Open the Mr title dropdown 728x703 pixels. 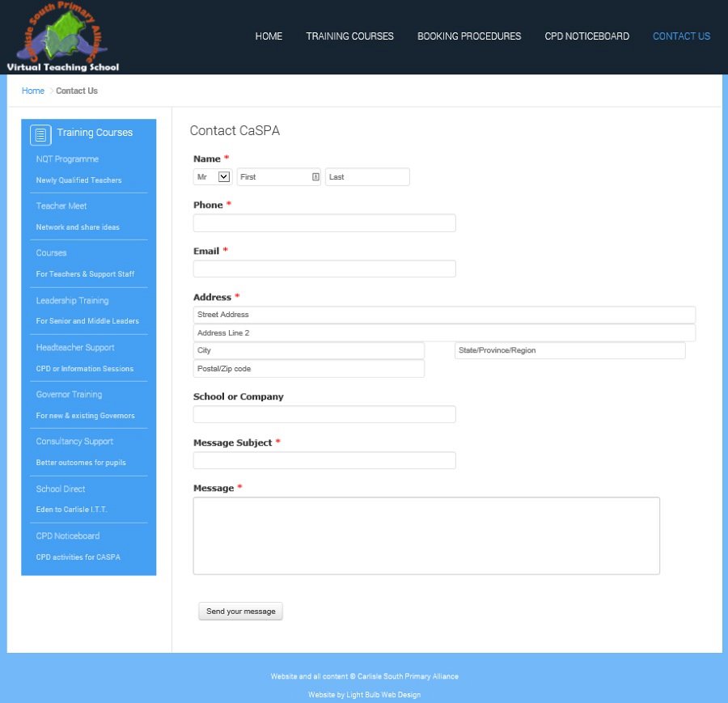[x=214, y=177]
